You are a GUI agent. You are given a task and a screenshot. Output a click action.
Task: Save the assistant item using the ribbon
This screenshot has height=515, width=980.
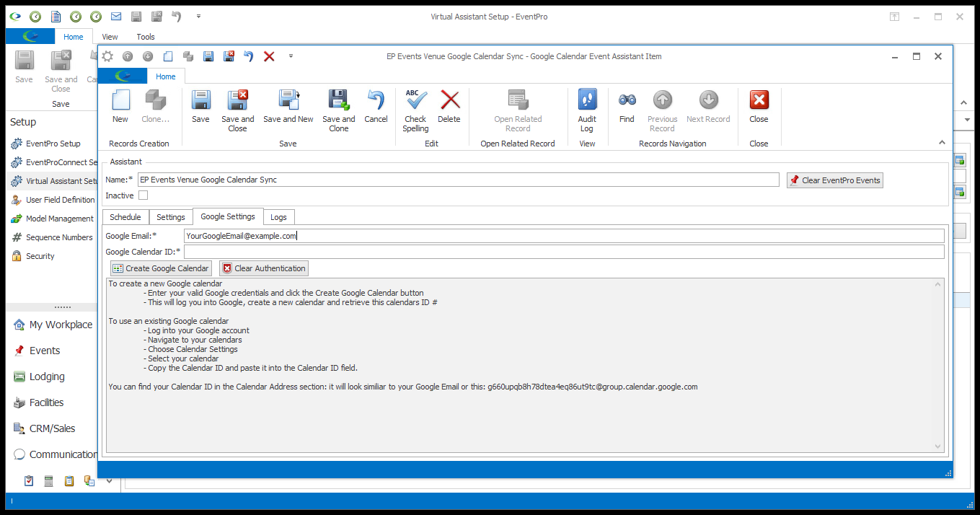(x=200, y=107)
